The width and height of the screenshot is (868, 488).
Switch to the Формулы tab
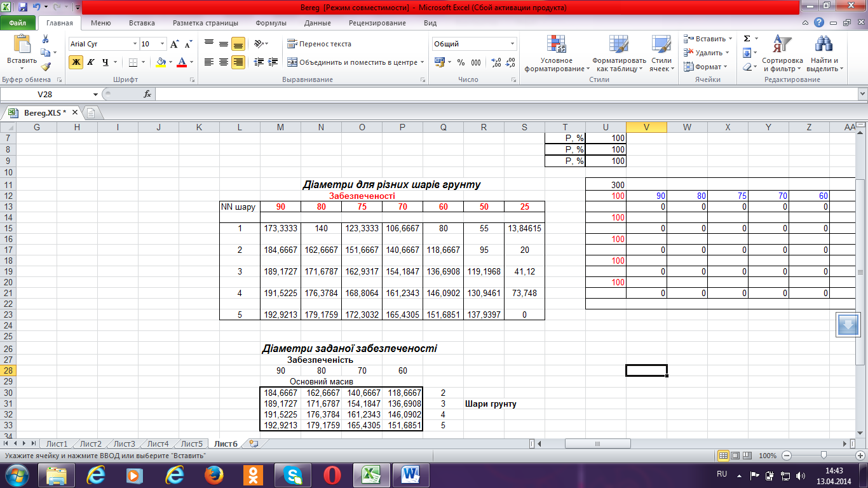271,23
